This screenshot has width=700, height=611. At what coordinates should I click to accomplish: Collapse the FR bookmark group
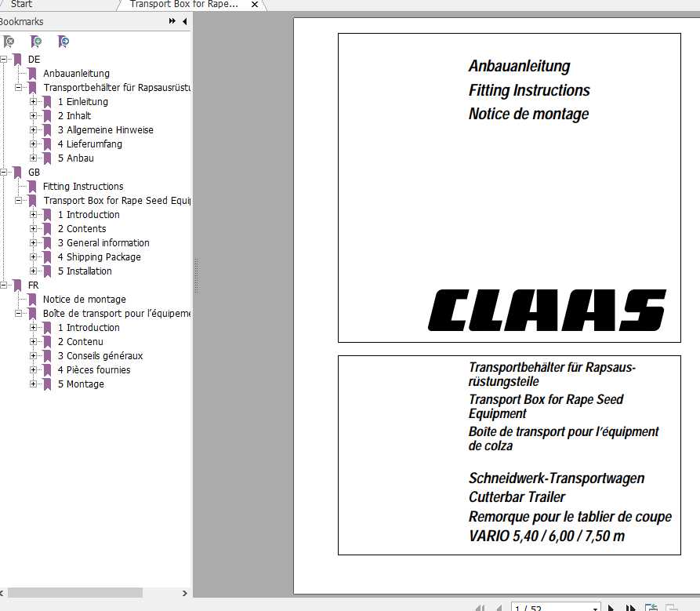[4, 285]
